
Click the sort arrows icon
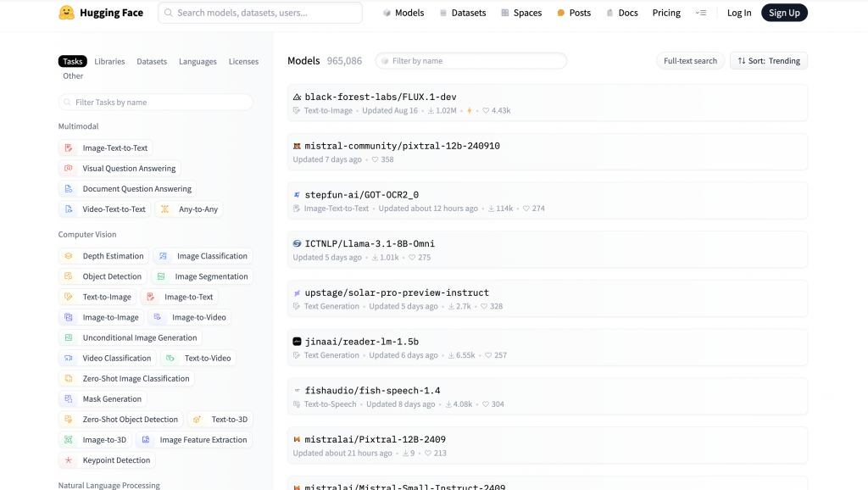(x=741, y=61)
